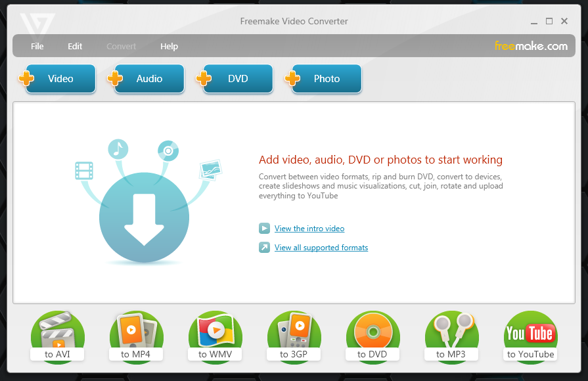
Task: Pick the to 3GP phone icon
Action: coord(294,337)
